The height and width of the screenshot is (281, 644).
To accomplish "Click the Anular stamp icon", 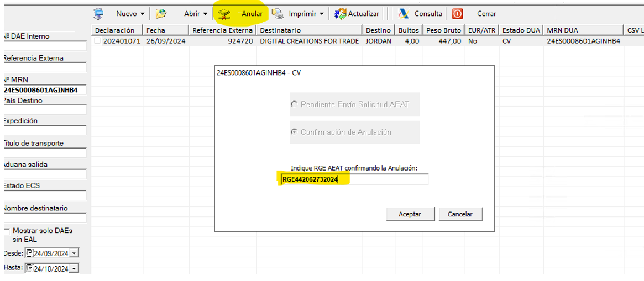I will [x=224, y=14].
